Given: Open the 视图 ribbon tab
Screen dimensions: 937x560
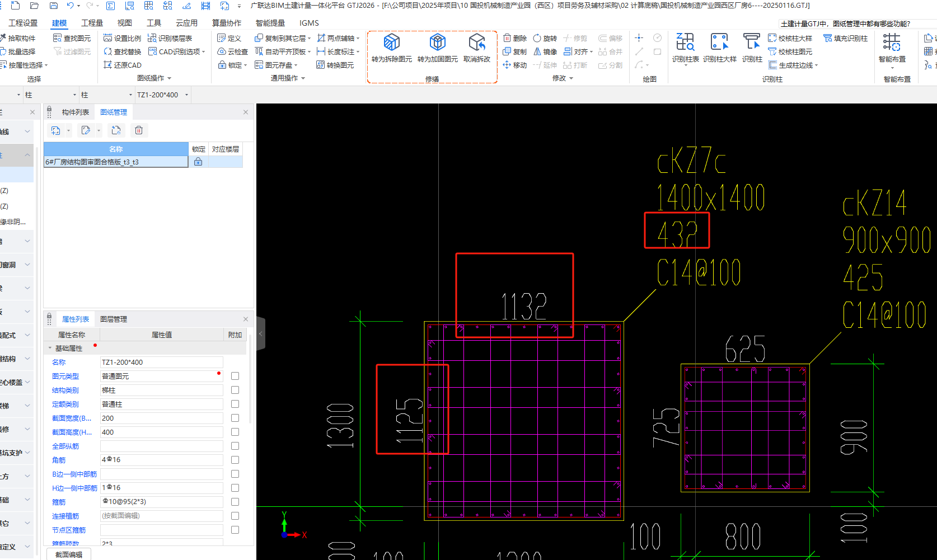Looking at the screenshot, I should click(124, 23).
